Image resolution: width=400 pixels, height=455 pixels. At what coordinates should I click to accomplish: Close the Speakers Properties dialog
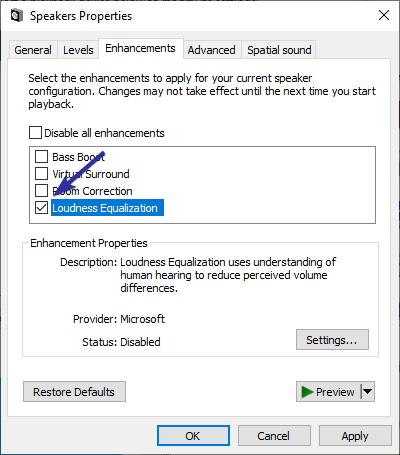point(384,15)
